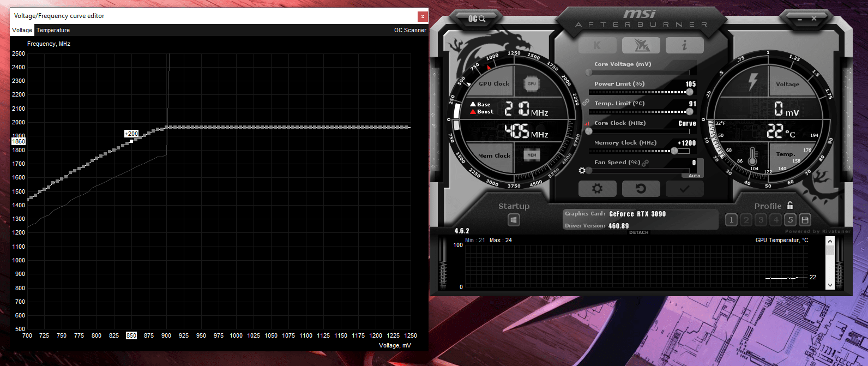
Task: Click OC Scanner in the curve editor
Action: click(x=410, y=31)
